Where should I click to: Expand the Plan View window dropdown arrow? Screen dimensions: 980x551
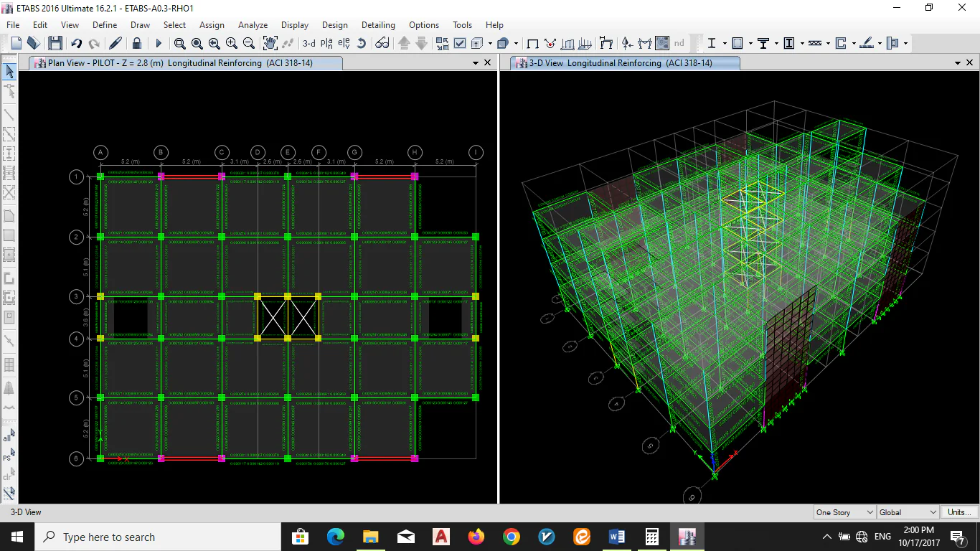tap(475, 63)
